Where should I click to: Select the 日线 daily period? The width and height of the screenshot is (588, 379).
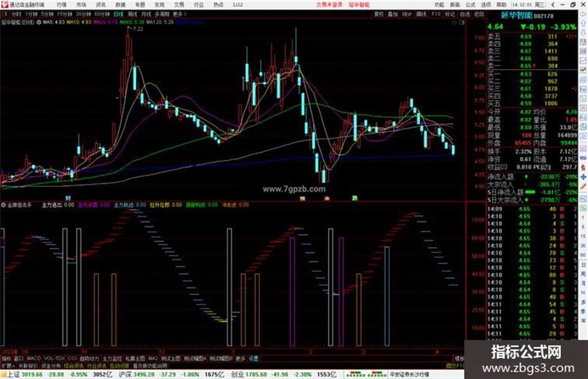pos(118,14)
